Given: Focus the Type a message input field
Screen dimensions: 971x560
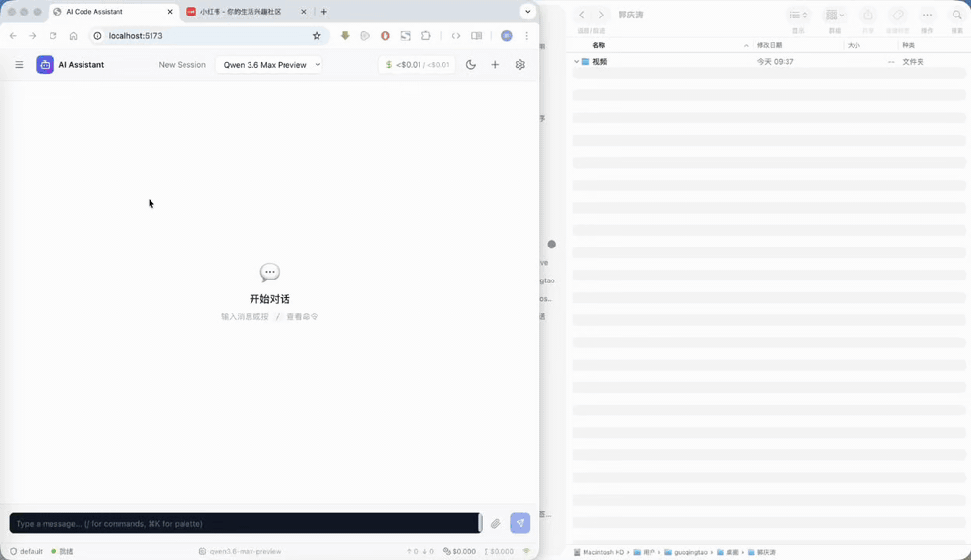Looking at the screenshot, I should (x=245, y=523).
